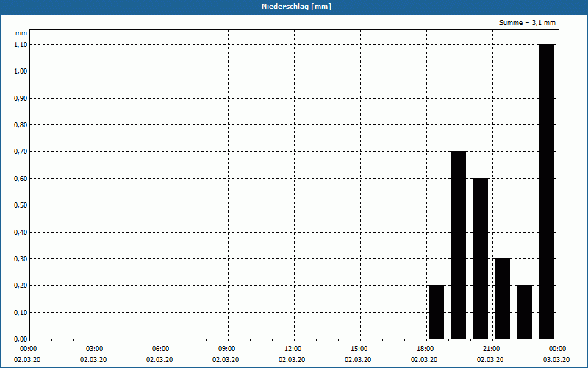Viewport: 588px width, 368px height.
Task: Click the 06:00 time axis label
Action: (162, 349)
